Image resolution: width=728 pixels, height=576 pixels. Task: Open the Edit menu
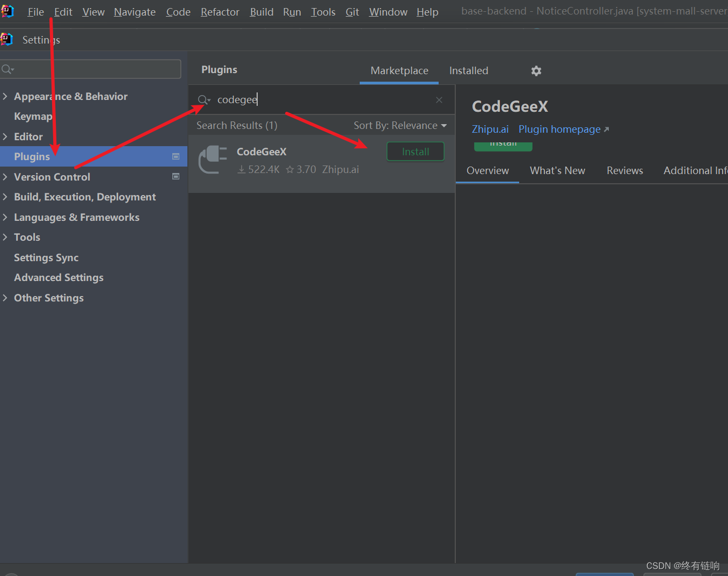(63, 12)
